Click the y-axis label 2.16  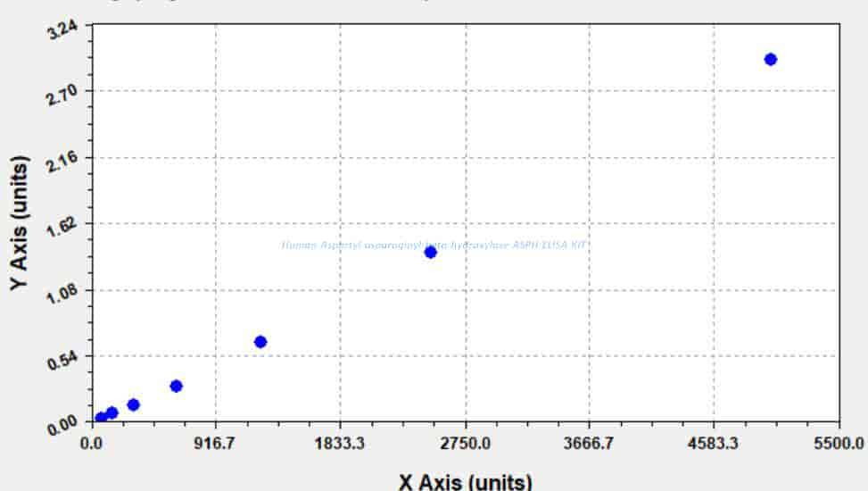[62, 162]
